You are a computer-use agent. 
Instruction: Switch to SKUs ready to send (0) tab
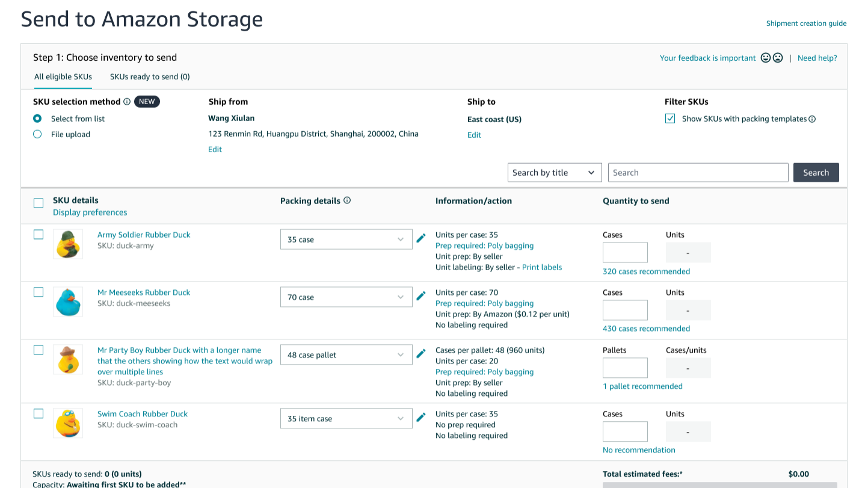click(x=150, y=77)
